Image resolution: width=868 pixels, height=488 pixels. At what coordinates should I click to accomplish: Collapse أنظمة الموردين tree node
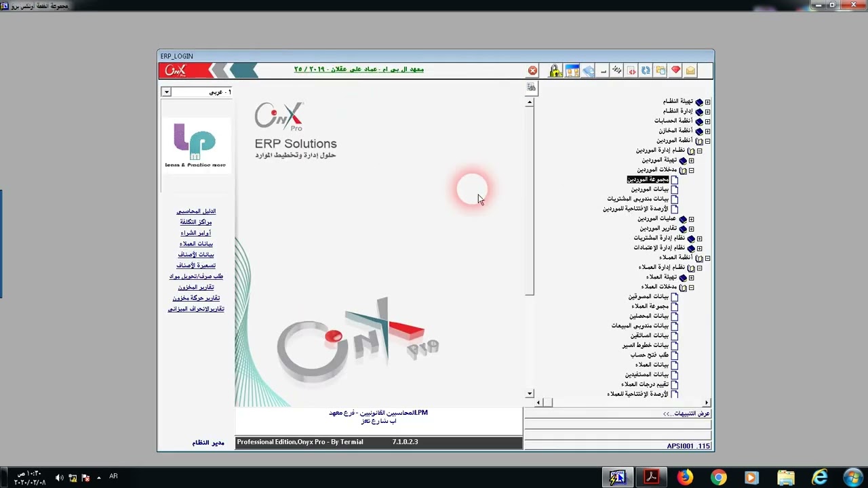pos(707,141)
